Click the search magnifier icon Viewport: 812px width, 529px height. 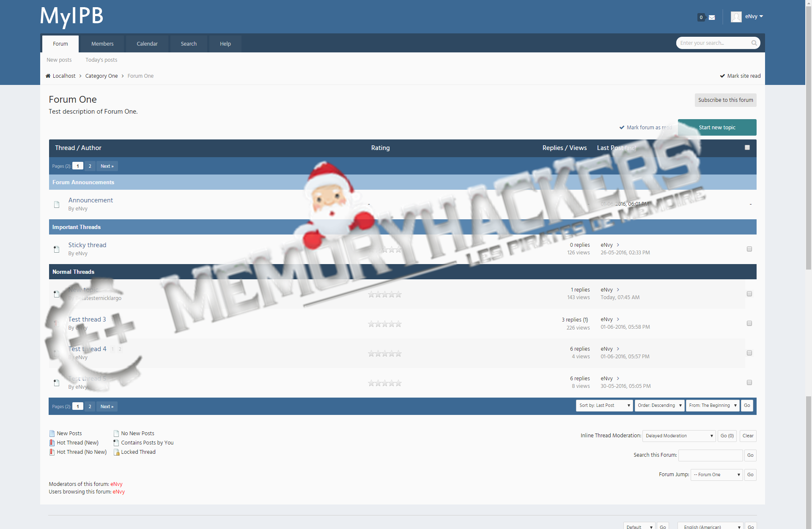click(754, 43)
